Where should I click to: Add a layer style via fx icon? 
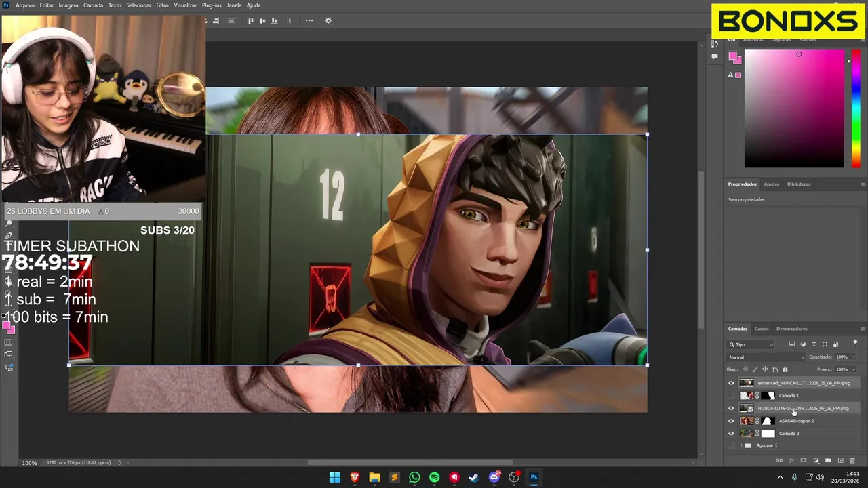point(791,460)
